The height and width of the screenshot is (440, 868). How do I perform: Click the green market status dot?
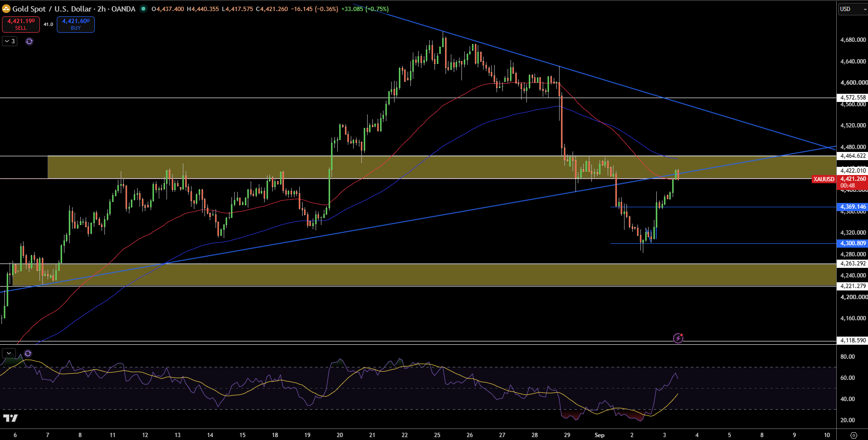143,9
